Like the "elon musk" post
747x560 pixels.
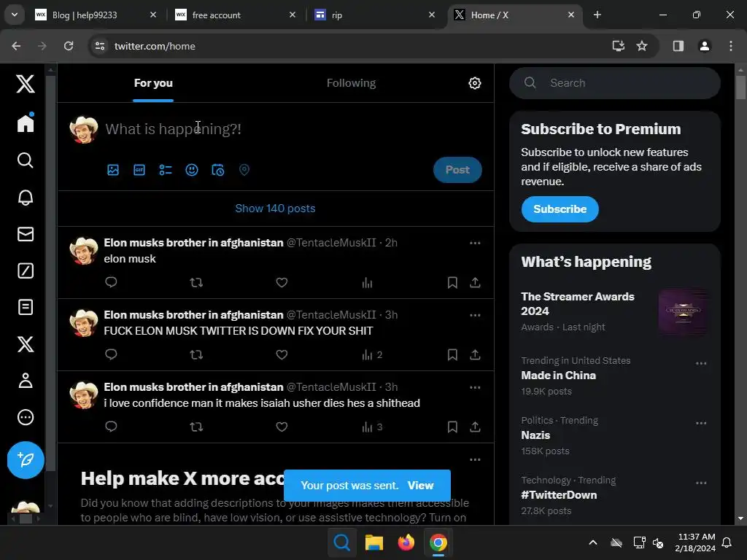[282, 282]
